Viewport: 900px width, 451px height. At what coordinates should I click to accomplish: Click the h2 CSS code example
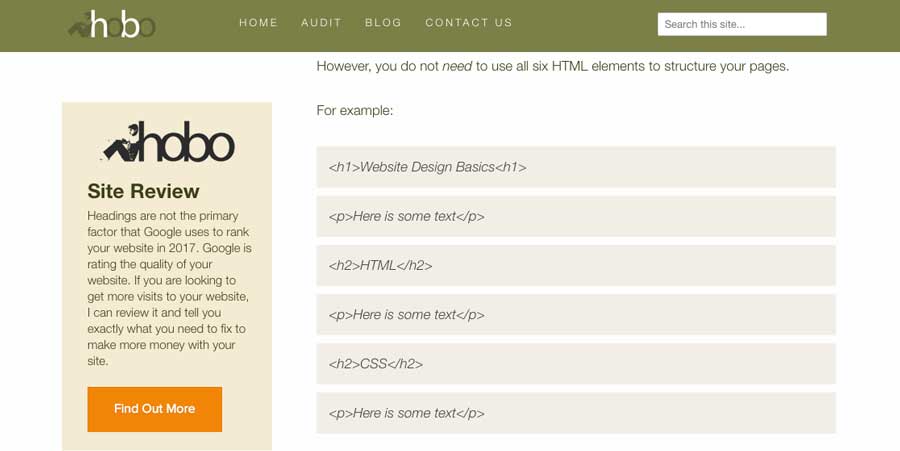(575, 364)
